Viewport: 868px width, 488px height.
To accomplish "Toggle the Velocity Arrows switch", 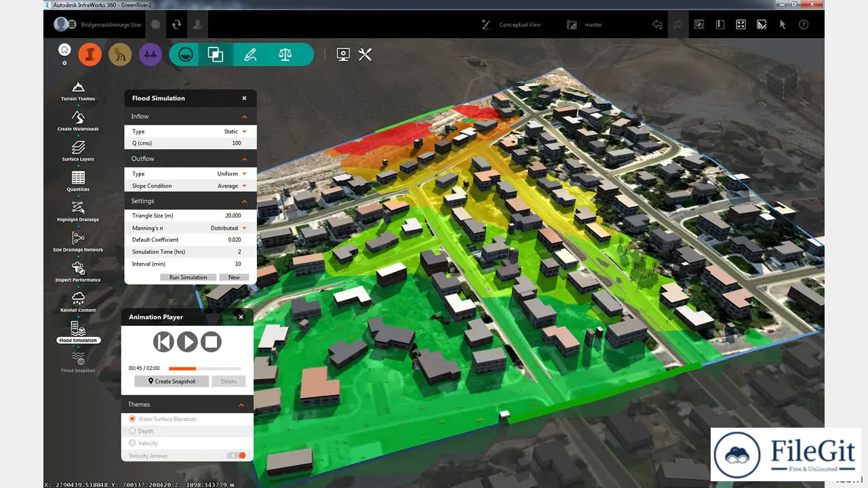I will click(237, 455).
